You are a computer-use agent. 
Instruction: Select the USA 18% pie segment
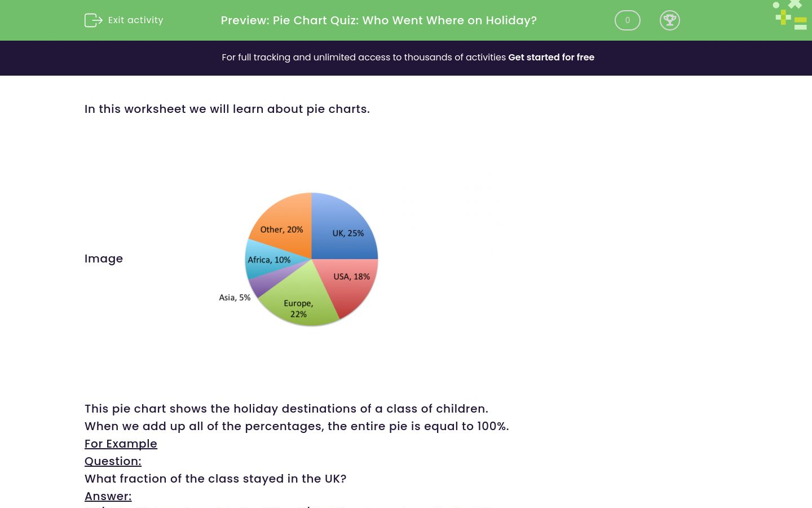[x=352, y=277]
